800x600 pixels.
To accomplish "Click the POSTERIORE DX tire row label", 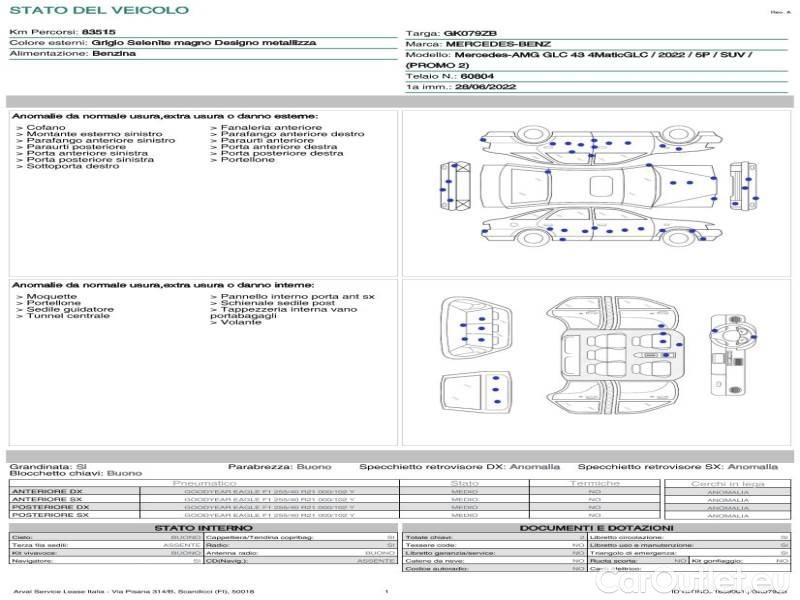I will point(51,507).
